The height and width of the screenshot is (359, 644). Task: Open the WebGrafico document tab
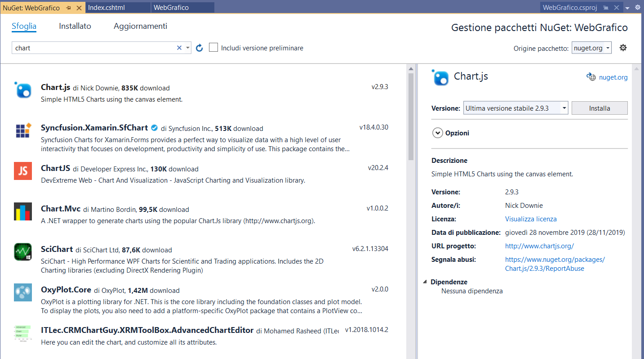coord(182,8)
